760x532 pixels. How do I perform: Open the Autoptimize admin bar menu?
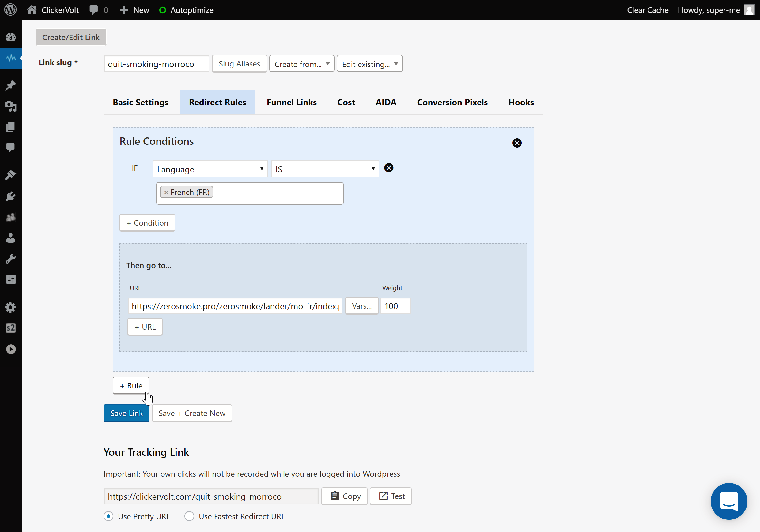(x=186, y=10)
